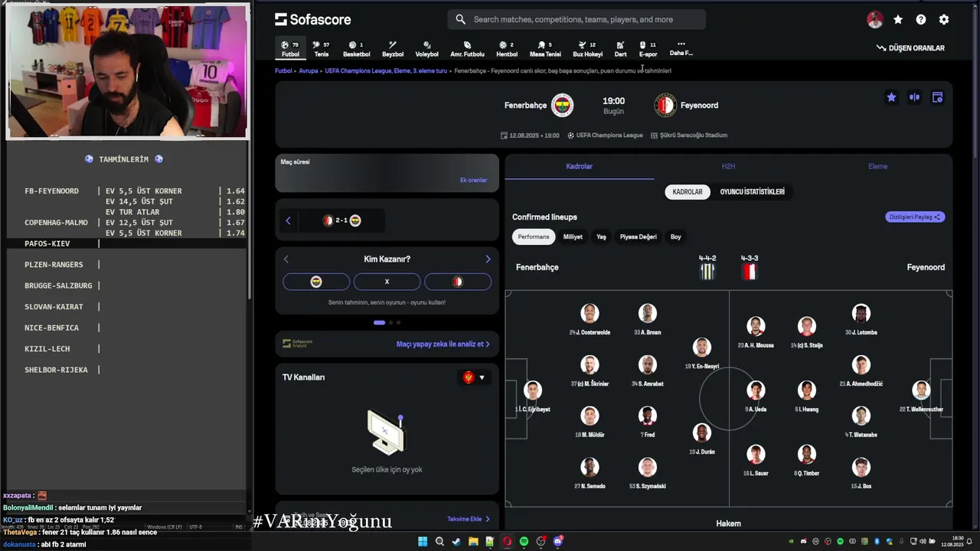This screenshot has width=980, height=551.
Task: Open player En-Nesyri in lineup
Action: [x=702, y=354]
